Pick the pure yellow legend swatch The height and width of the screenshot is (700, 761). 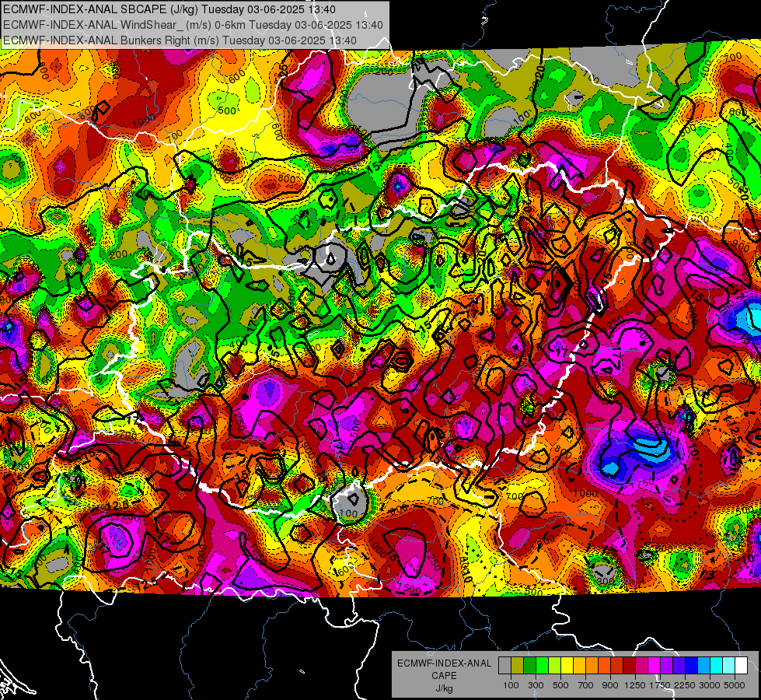coord(567,665)
